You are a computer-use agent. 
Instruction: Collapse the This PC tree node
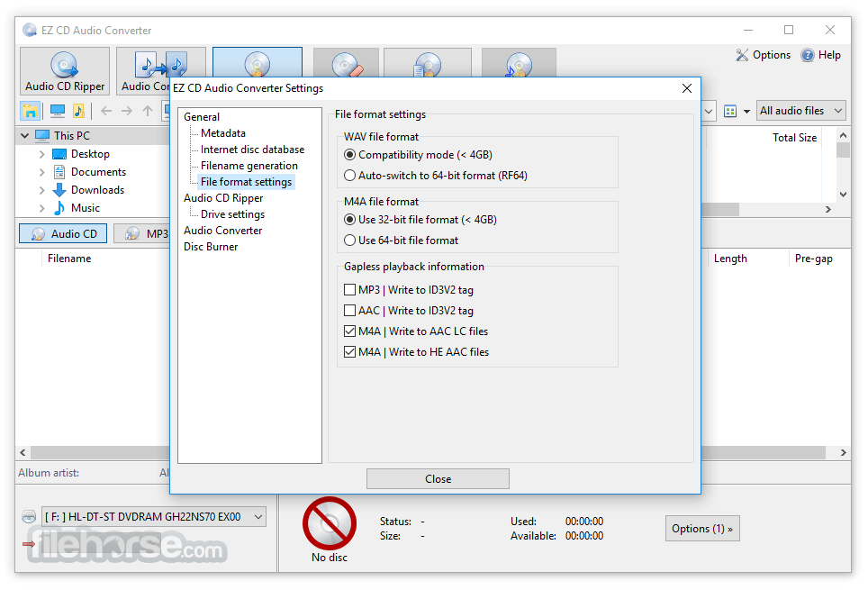tap(24, 135)
